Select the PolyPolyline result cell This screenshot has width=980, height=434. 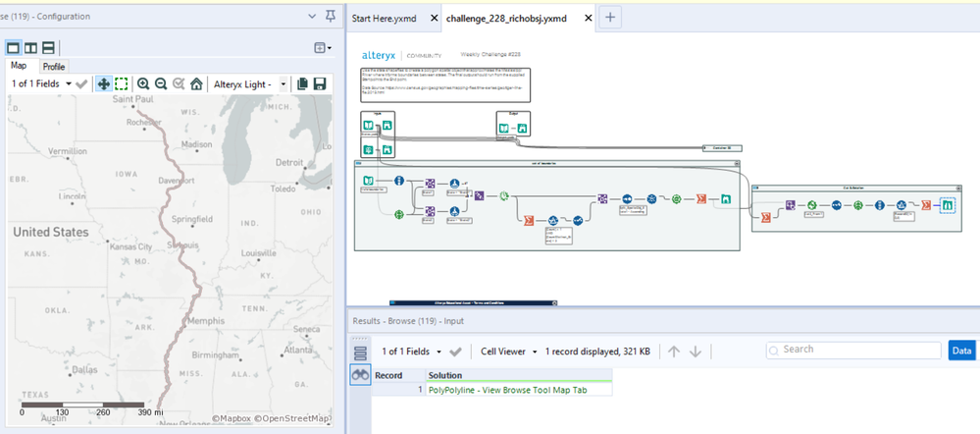[519, 390]
